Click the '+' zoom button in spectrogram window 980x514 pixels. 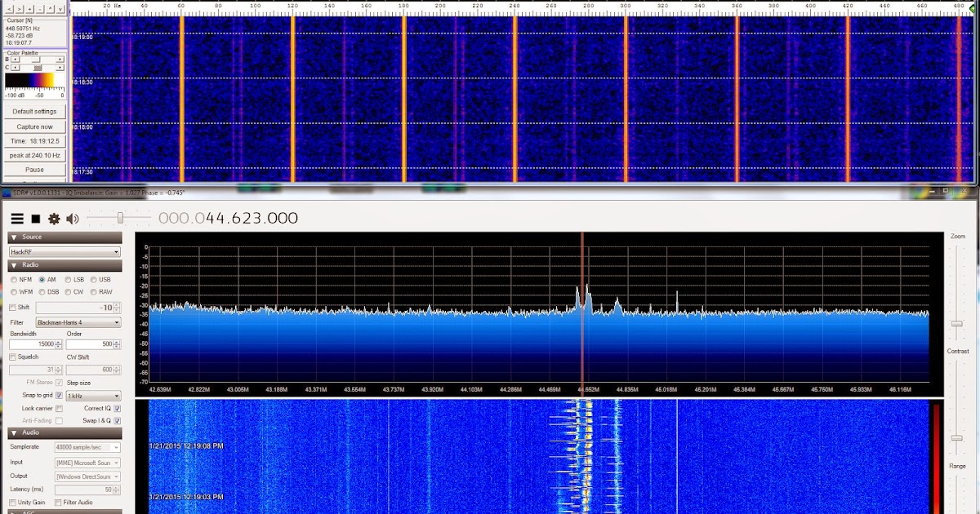click(x=29, y=9)
